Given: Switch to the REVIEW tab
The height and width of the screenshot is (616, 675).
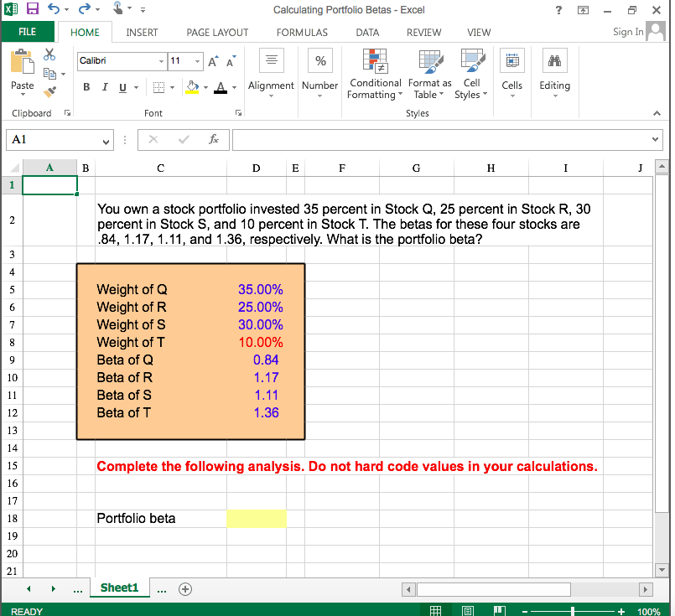Looking at the screenshot, I should click(423, 33).
